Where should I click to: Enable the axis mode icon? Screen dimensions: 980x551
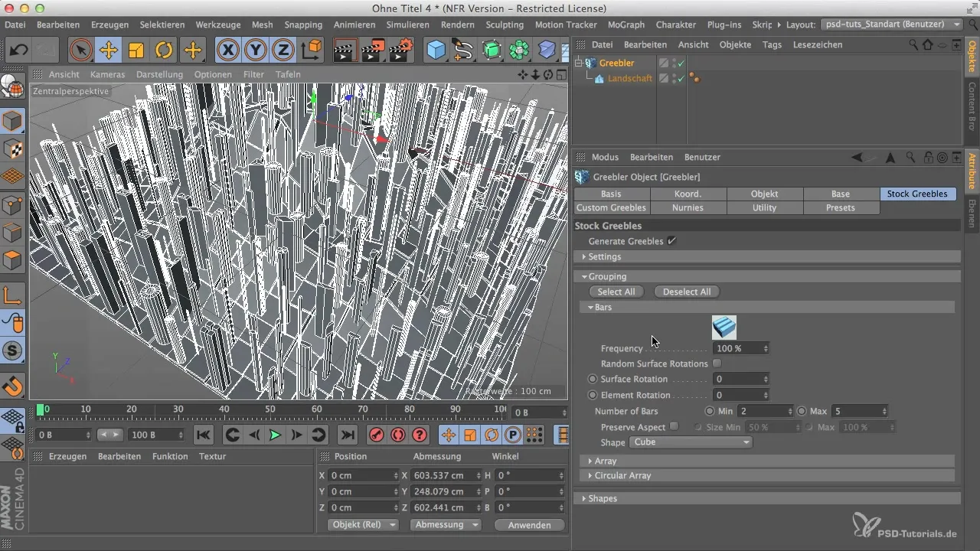point(14,295)
